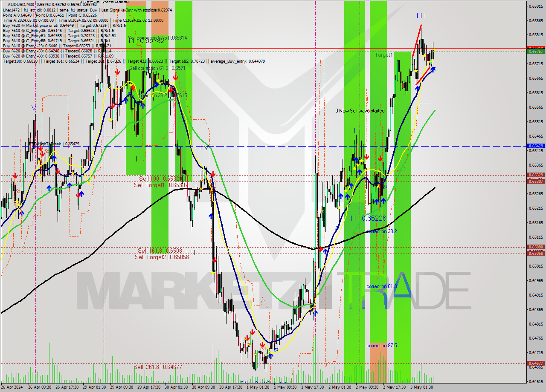Click the blue 0.65429 price tag on axis
Viewport: 546px width, 392px height.
(x=536, y=146)
